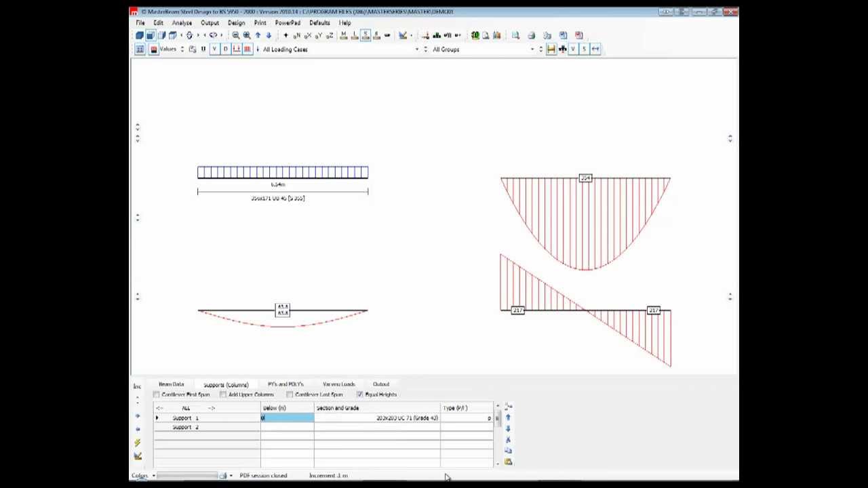Click the Below (m) cell for Support 1

(288, 418)
